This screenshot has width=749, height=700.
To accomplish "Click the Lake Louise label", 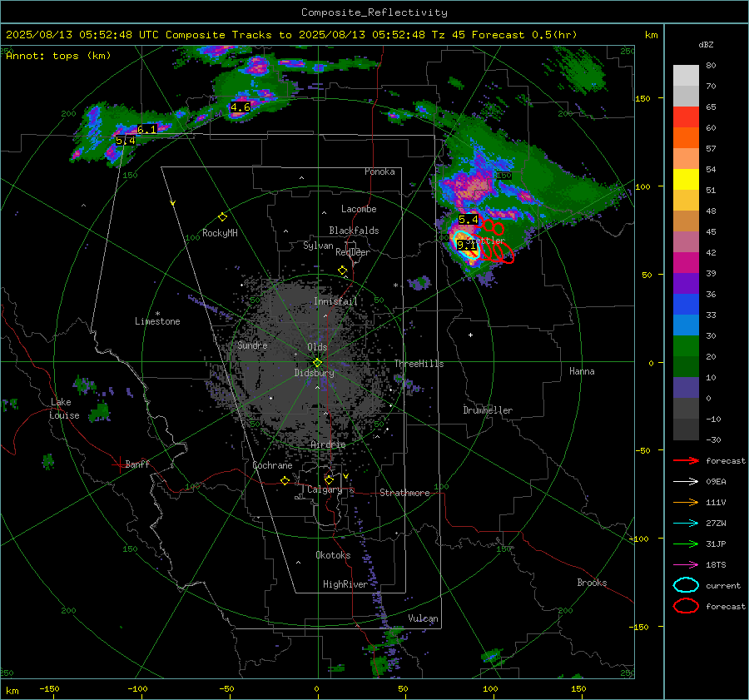I will [64, 409].
